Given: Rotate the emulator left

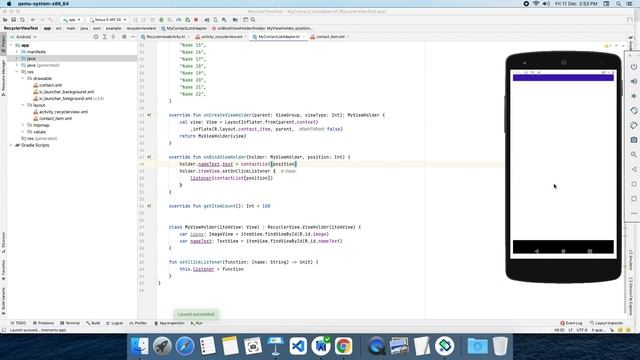Looking at the screenshot, I should pyautogui.click(x=633, y=111).
